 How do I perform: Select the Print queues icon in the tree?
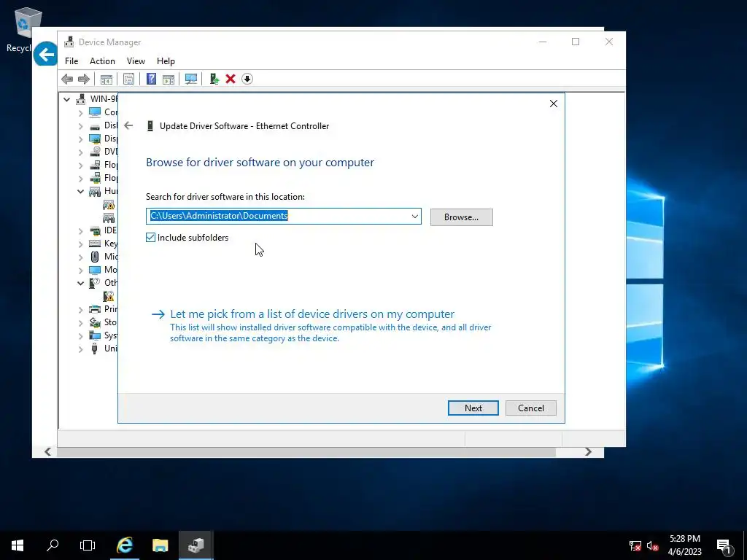point(95,309)
